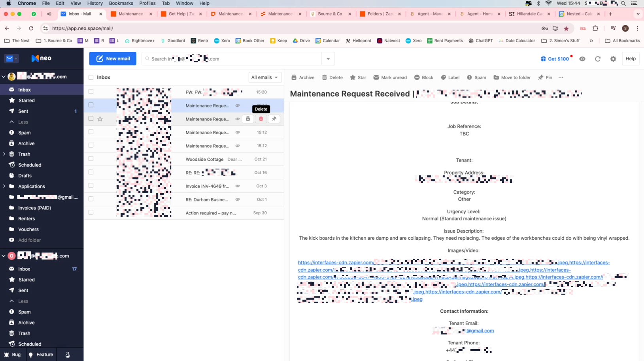This screenshot has height=361, width=644.
Task: Expand the Applications folder
Action: 4,186
